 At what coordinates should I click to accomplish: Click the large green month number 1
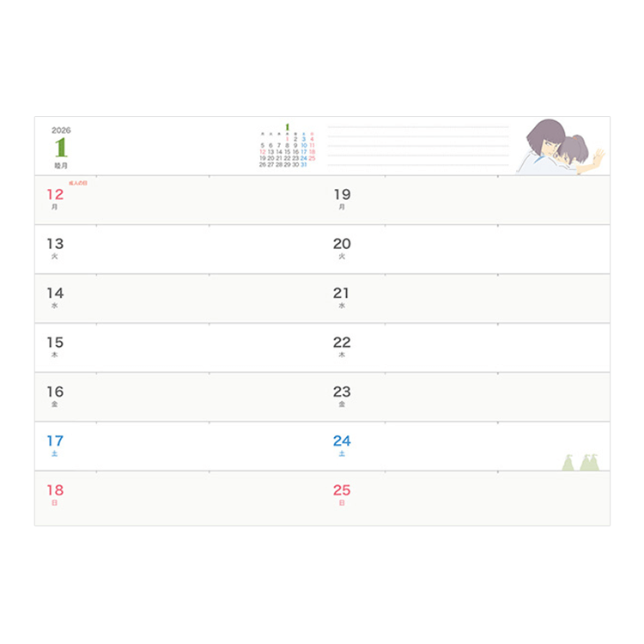point(60,147)
